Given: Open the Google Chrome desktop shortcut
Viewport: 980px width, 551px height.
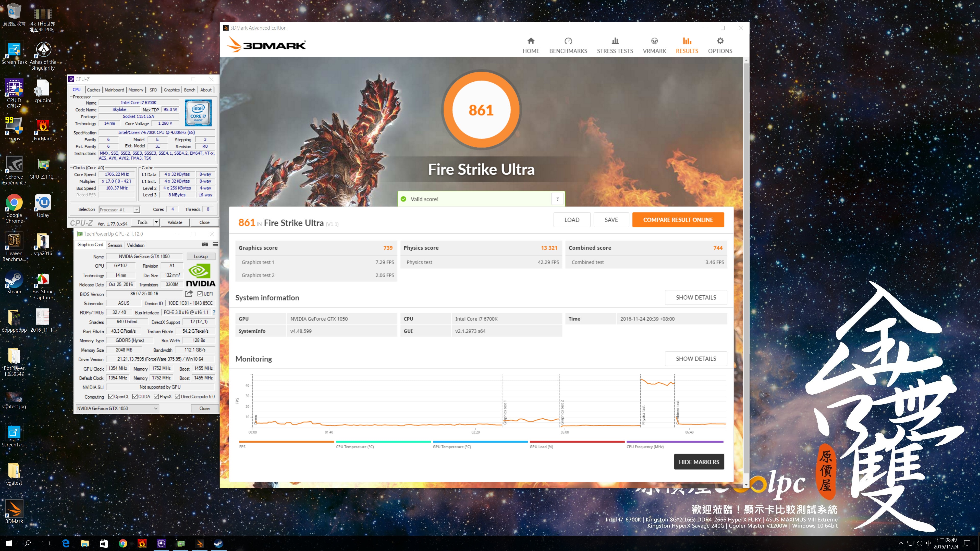Looking at the screenshot, I should [14, 209].
